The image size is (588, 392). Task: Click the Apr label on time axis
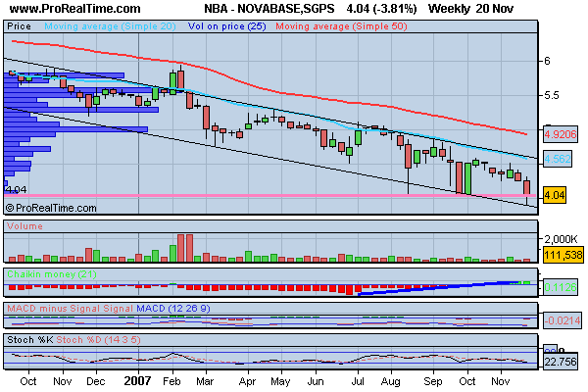click(x=247, y=381)
